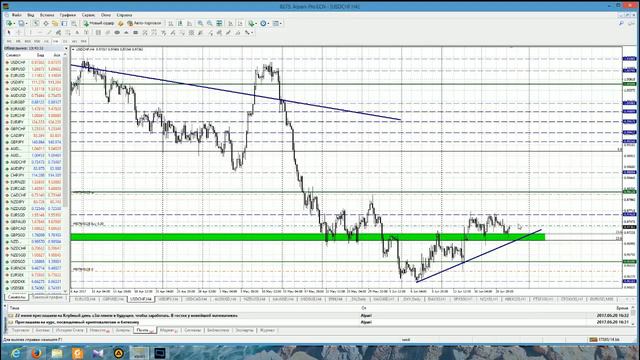This screenshot has width=640, height=360.
Task: Open Internet Explorer from the taskbar
Action: click(16, 353)
